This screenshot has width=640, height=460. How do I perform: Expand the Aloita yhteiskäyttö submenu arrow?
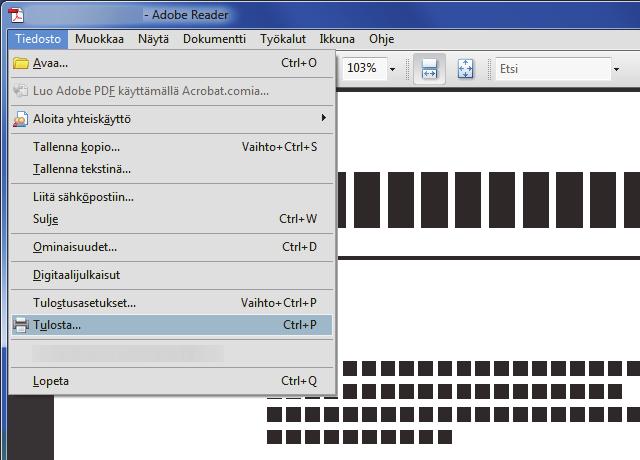(324, 118)
